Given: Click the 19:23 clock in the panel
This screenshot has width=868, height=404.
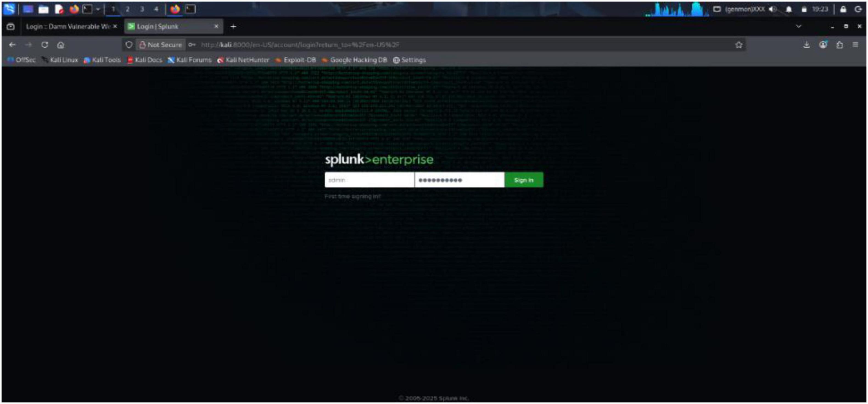Looking at the screenshot, I should point(820,9).
